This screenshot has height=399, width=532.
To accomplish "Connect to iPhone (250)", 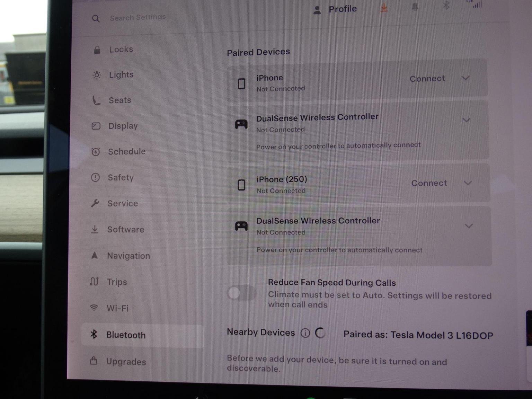I will (x=429, y=183).
